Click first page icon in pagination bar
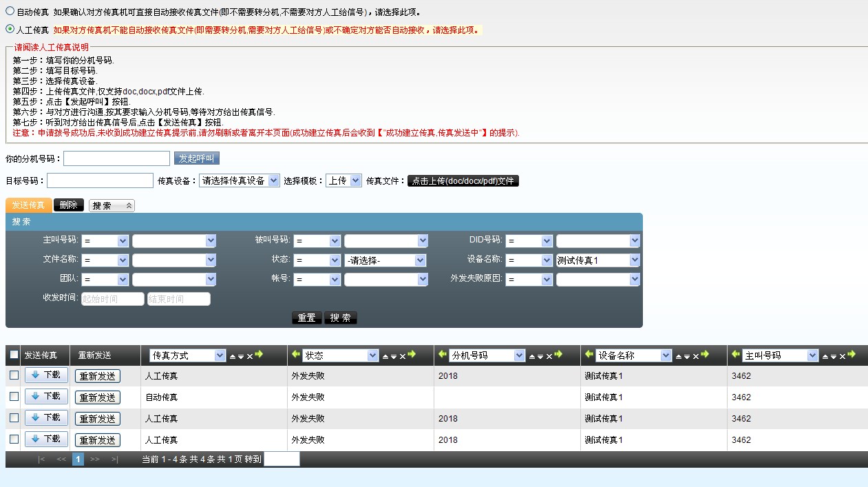The height and width of the screenshot is (487, 868). point(41,459)
